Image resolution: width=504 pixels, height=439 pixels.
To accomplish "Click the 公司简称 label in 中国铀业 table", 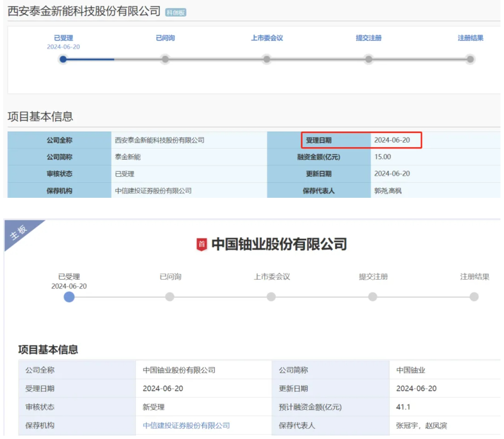I will click(293, 370).
